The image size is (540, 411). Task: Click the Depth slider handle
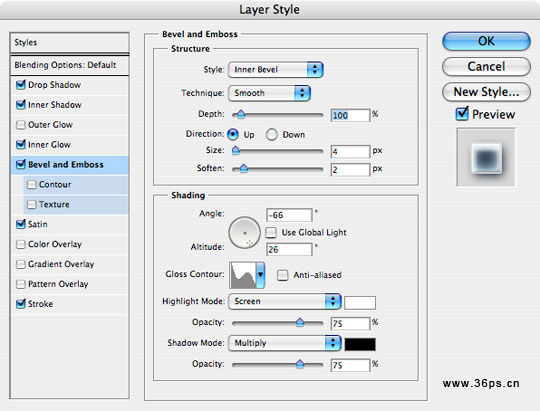click(x=241, y=114)
